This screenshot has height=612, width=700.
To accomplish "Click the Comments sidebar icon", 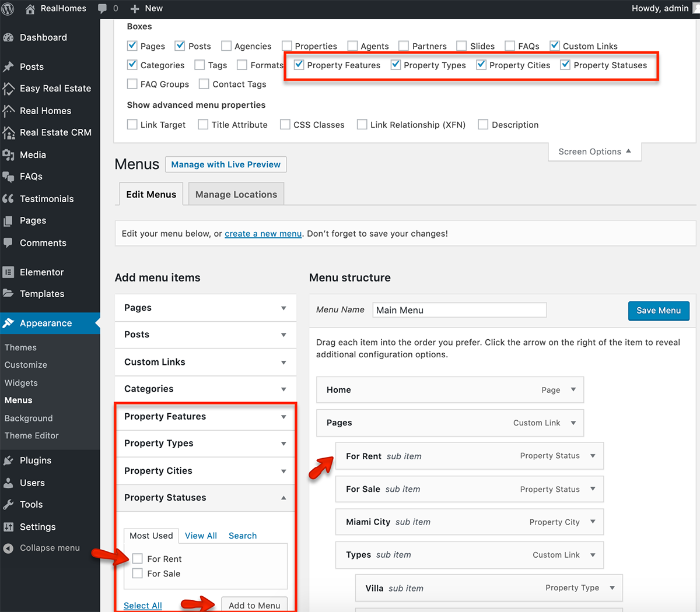I will 9,242.
